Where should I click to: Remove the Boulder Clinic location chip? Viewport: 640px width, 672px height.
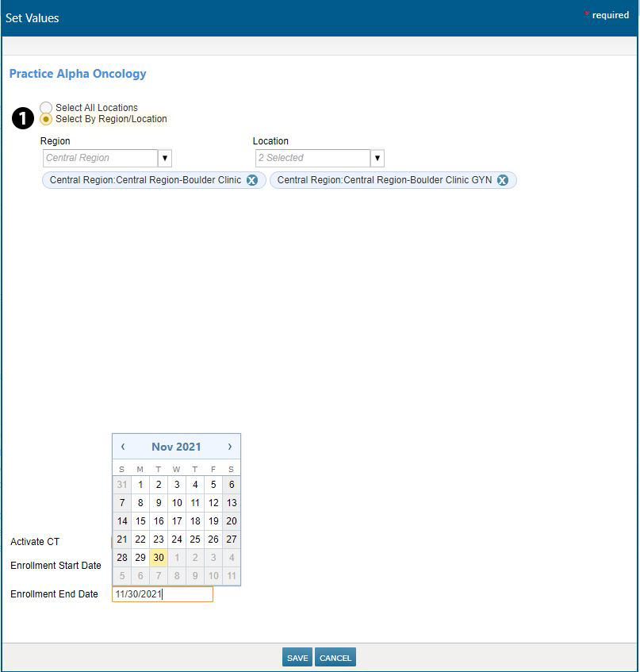click(x=251, y=180)
